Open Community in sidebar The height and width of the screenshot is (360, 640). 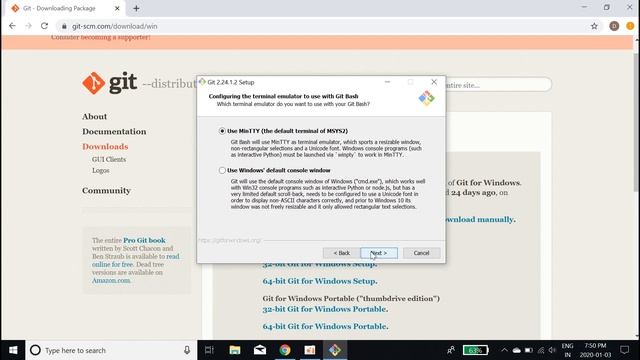(x=106, y=191)
